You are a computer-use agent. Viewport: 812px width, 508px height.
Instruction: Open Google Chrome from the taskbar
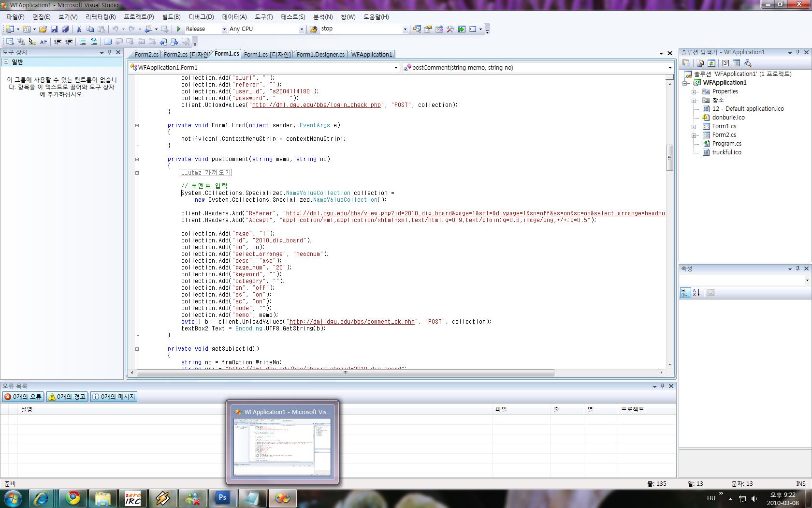[73, 498]
